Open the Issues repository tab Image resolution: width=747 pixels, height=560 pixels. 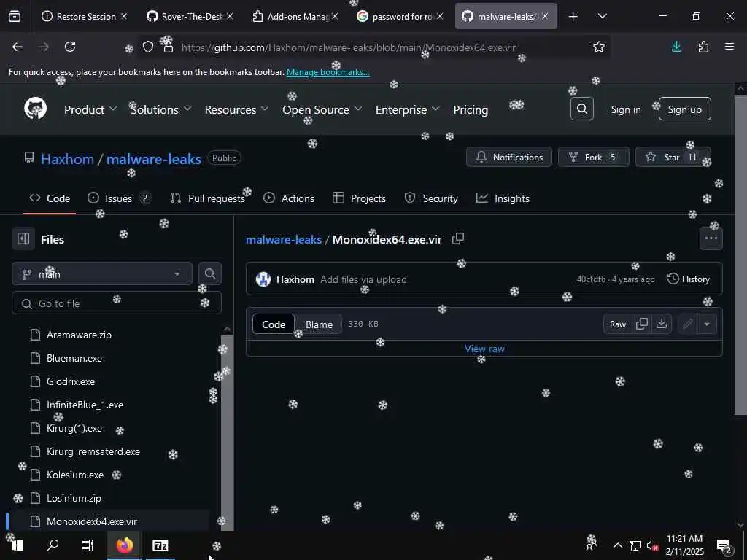point(120,198)
